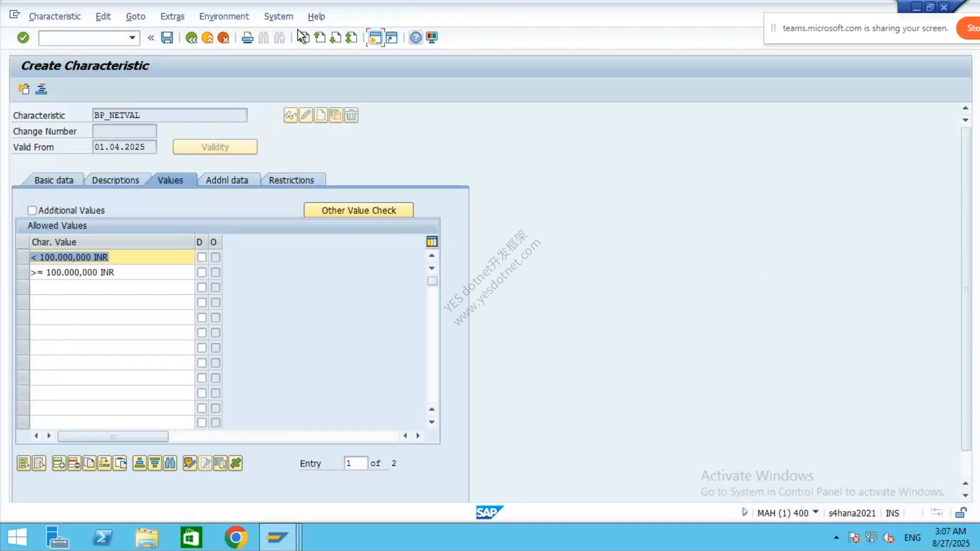Open File Explorer from the taskbar

coord(147,537)
